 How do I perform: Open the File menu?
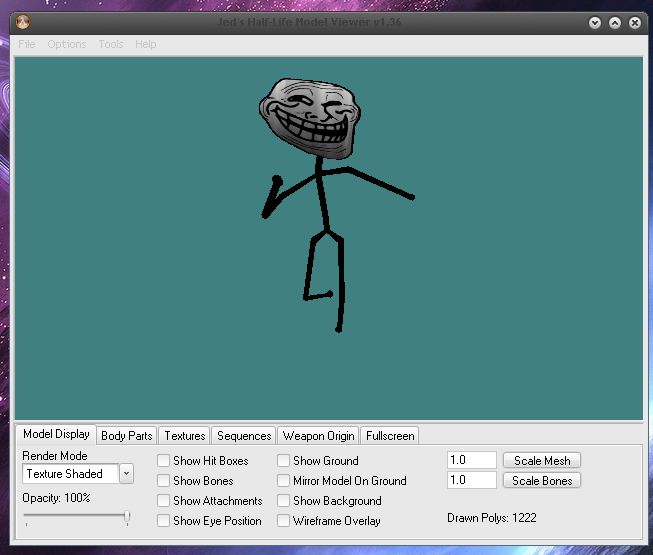pos(27,44)
